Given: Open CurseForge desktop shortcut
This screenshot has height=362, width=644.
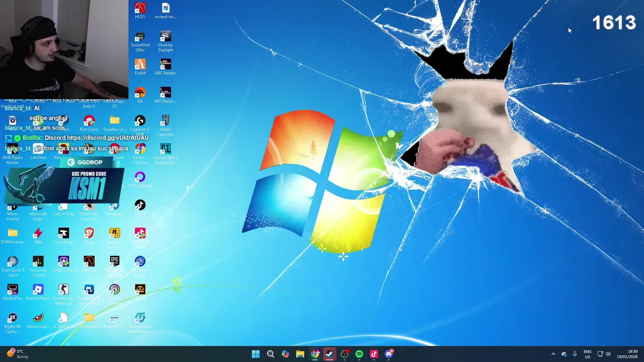Looking at the screenshot, I should pyautogui.click(x=63, y=236).
